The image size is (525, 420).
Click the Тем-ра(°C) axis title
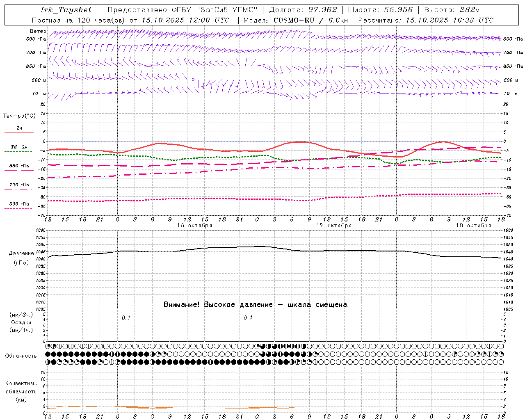[x=19, y=116]
